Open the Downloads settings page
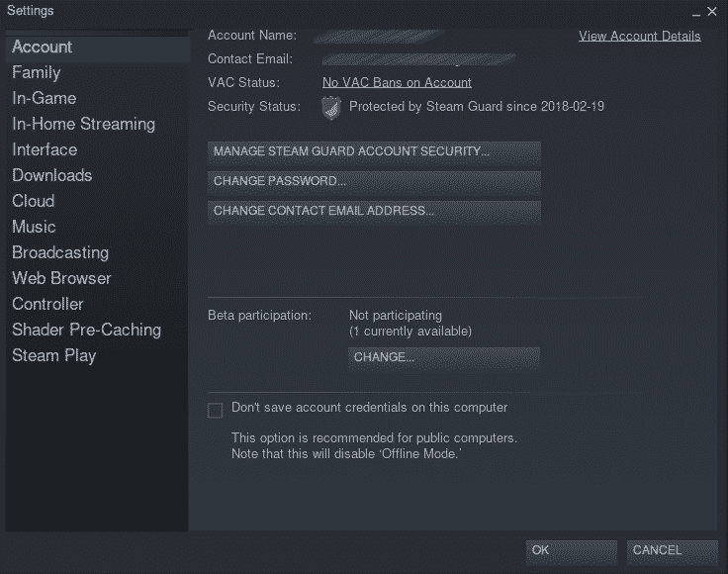 click(x=51, y=175)
